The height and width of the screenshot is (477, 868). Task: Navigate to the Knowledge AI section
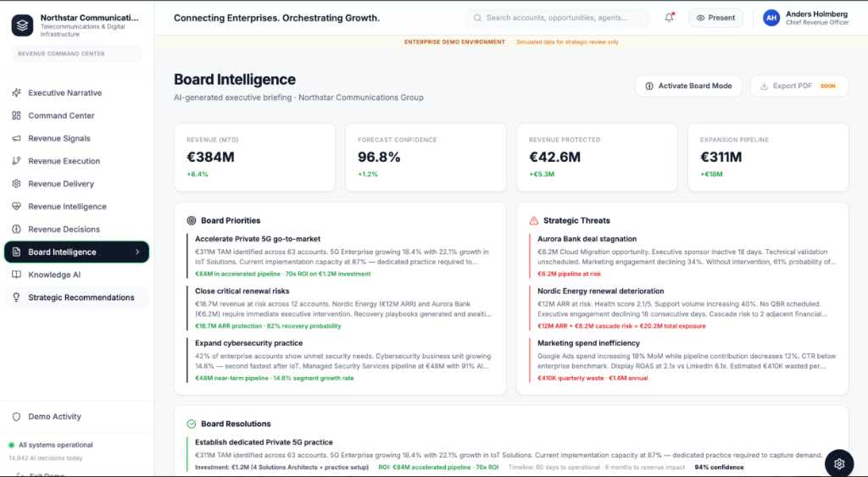pyautogui.click(x=77, y=275)
